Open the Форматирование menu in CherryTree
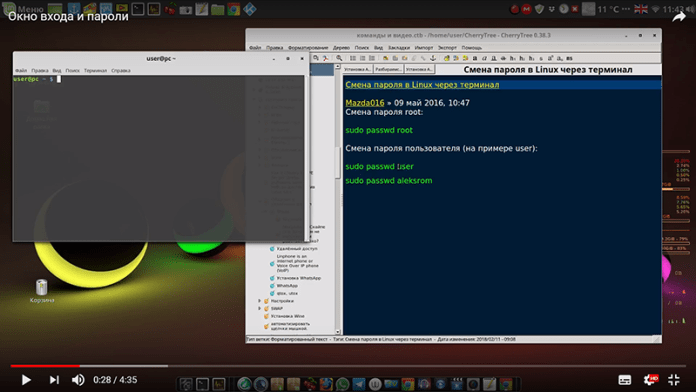Viewport: 696px width, 392px height. [x=308, y=48]
